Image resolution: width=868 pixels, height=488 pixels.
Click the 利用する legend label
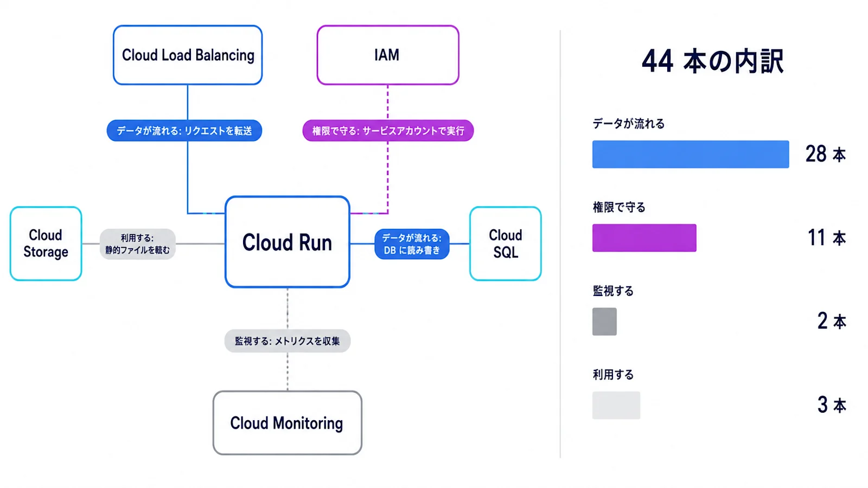click(613, 375)
